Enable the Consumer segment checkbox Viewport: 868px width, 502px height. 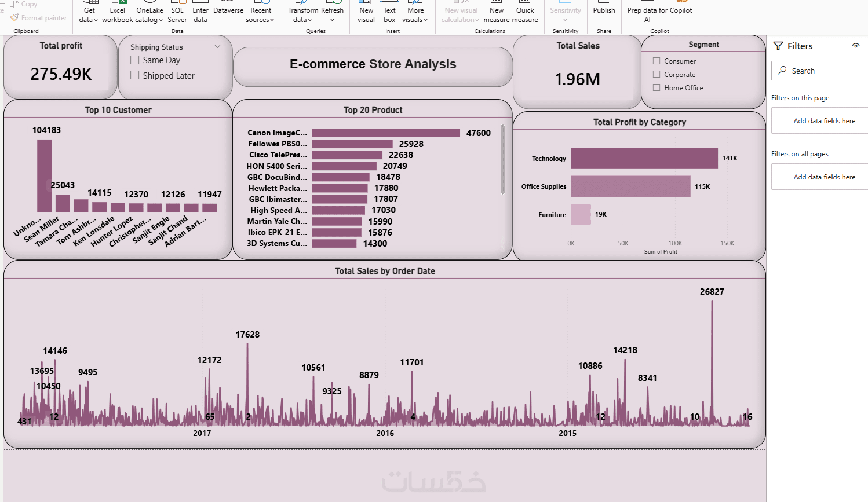click(657, 61)
